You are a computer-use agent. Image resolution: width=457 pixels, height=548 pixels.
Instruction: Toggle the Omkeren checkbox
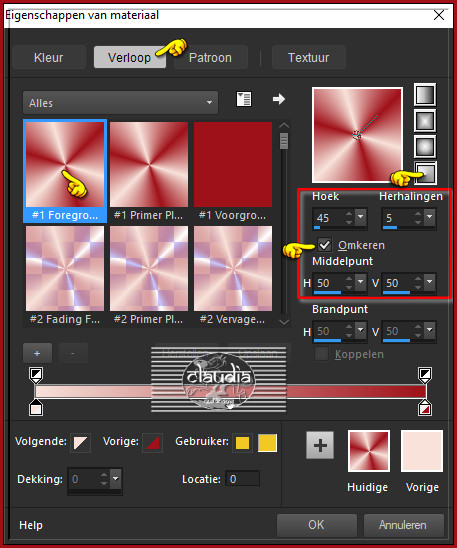click(x=325, y=245)
